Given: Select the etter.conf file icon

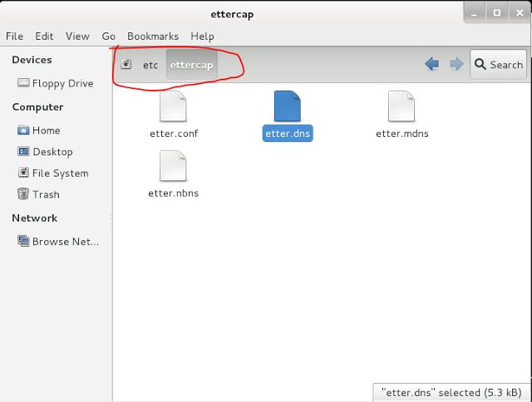Looking at the screenshot, I should (x=173, y=106).
